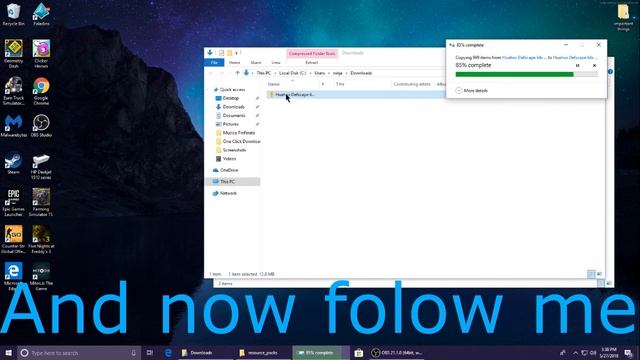Screen dimensions: 640x360
Task: Open the Clicker Heroes desktop icon
Action: click(41, 53)
